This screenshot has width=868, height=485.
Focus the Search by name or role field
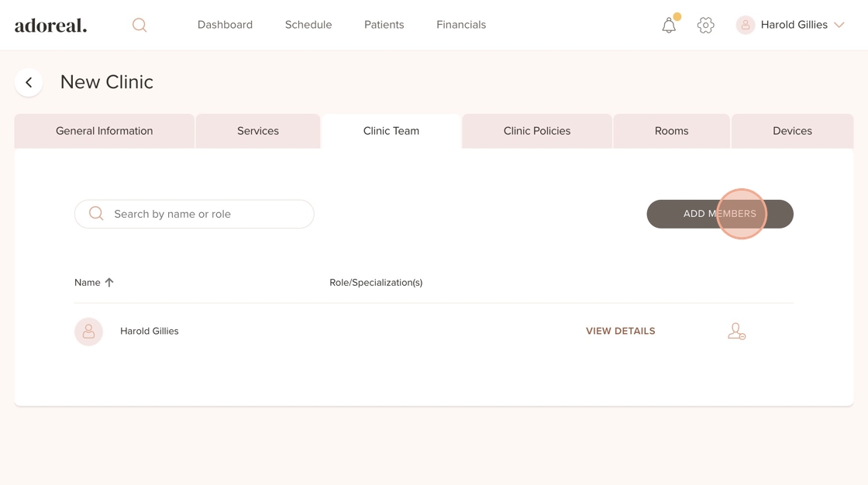(195, 214)
